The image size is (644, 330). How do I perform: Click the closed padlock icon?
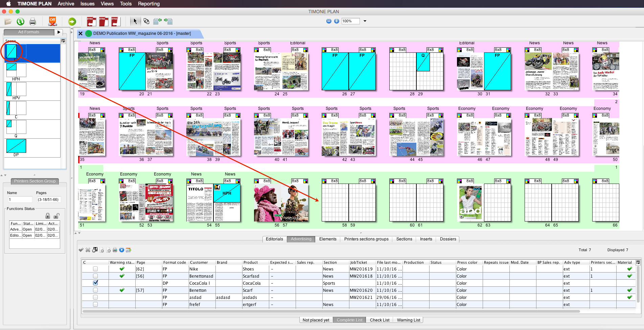(x=48, y=216)
